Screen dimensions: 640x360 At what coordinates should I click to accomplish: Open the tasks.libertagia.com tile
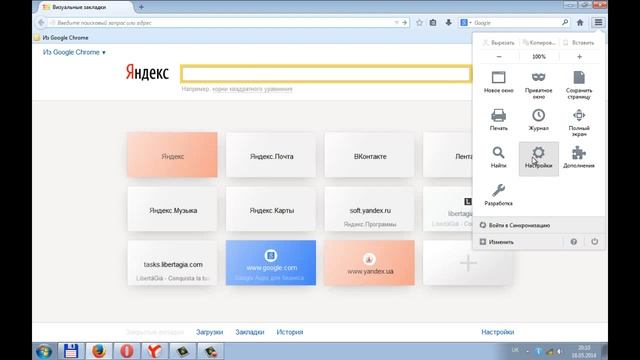172,262
